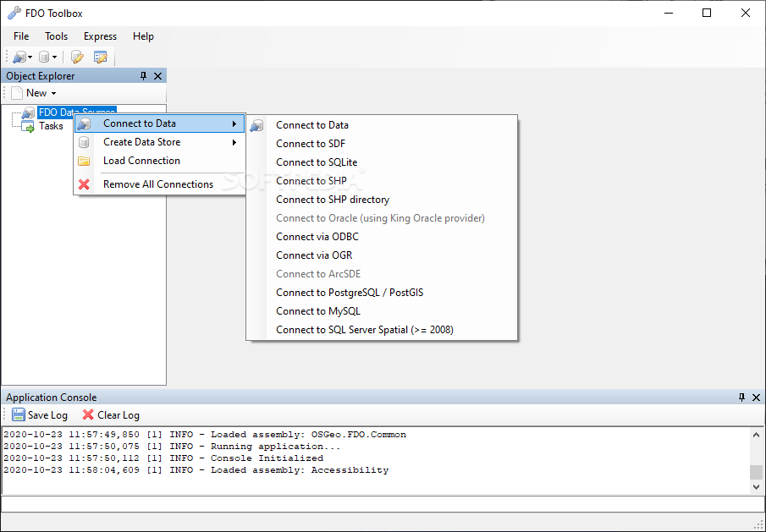Pin the Object Explorer panel
The image size is (766, 532).
[x=143, y=75]
